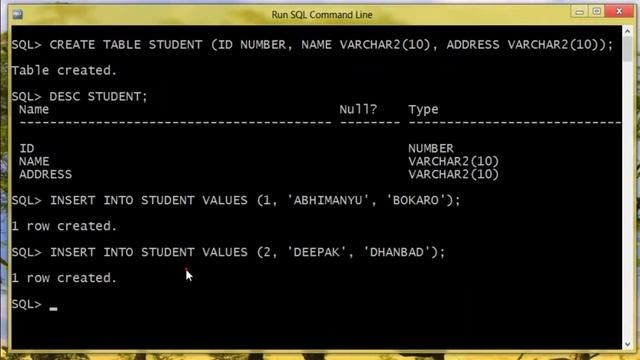Screen dimensions: 640x360
Task: Click VARCHAR2(10) type in ADDRESS row
Action: tap(453, 174)
